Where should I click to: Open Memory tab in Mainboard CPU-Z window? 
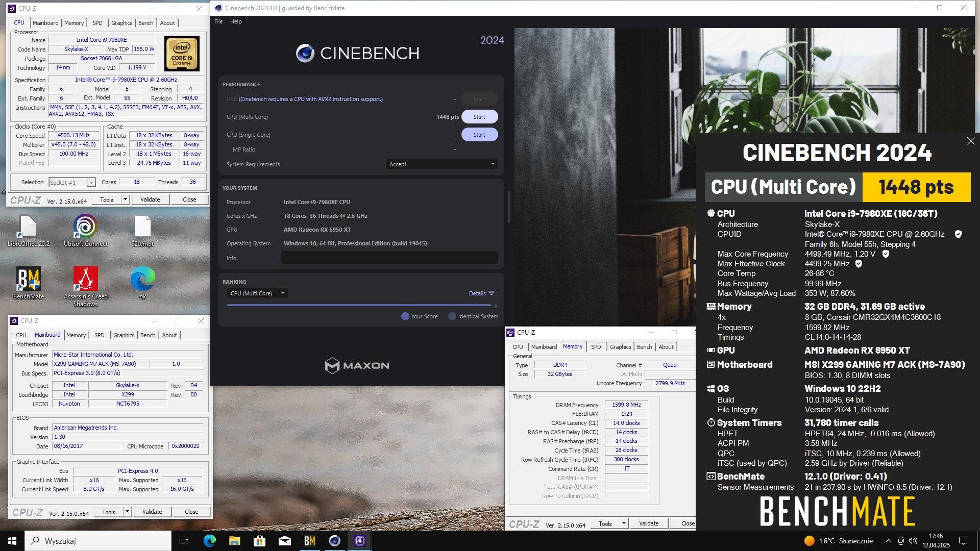76,335
